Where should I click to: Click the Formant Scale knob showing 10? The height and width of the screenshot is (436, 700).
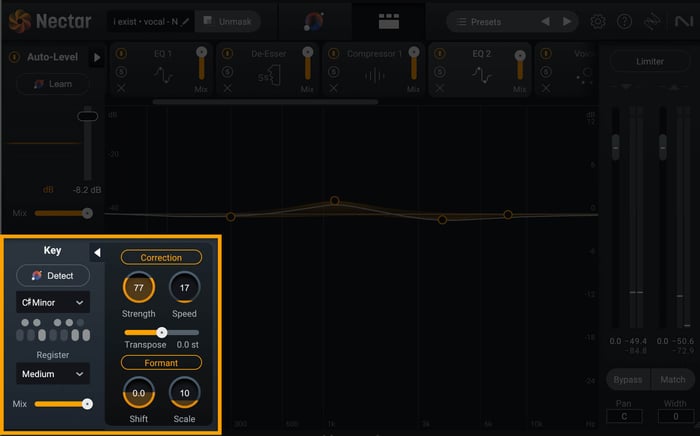click(184, 393)
